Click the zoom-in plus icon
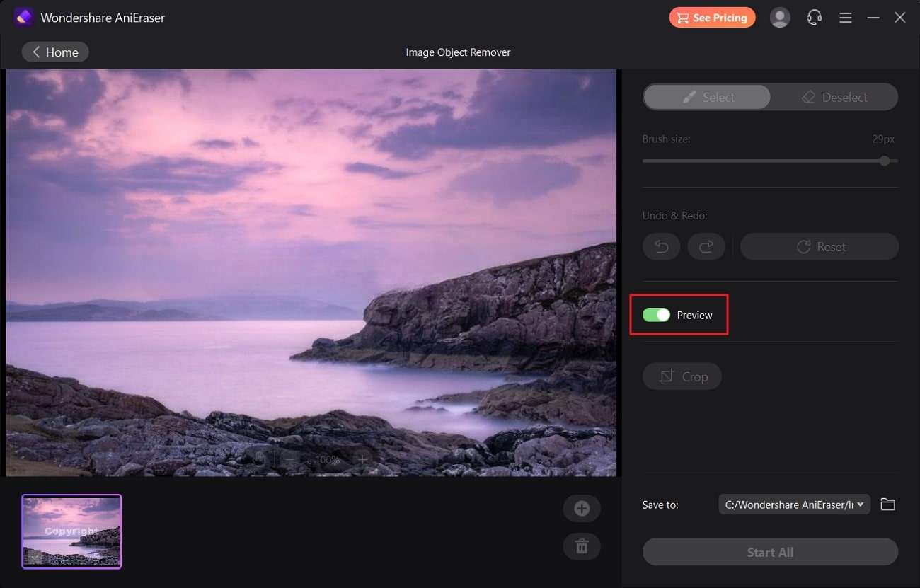Viewport: 920px width, 588px height. 362,460
